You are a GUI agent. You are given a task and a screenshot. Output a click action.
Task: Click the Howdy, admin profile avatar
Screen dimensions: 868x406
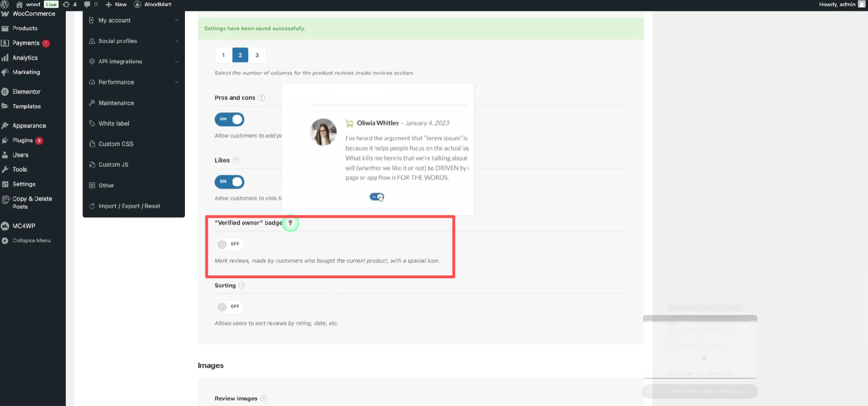[861, 4]
